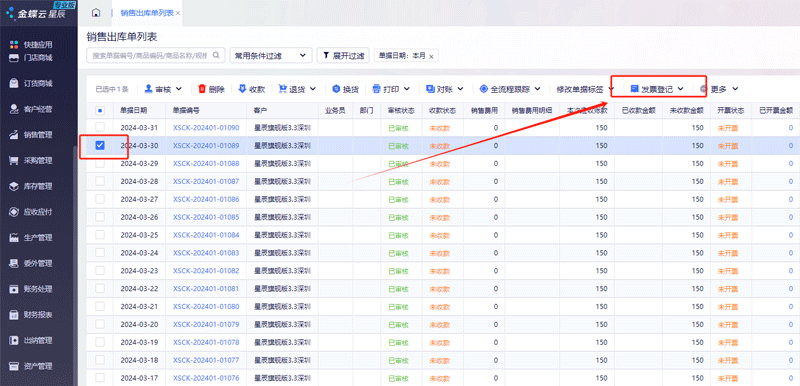The width and height of the screenshot is (800, 386).
Task: Open the 常用条件过滤 dropdown
Action: 270,56
